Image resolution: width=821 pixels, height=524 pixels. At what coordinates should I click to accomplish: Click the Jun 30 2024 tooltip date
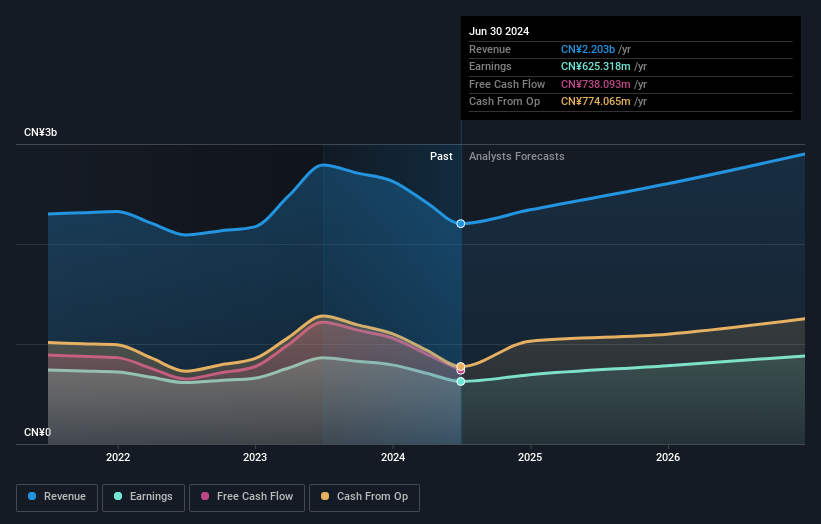(499, 31)
